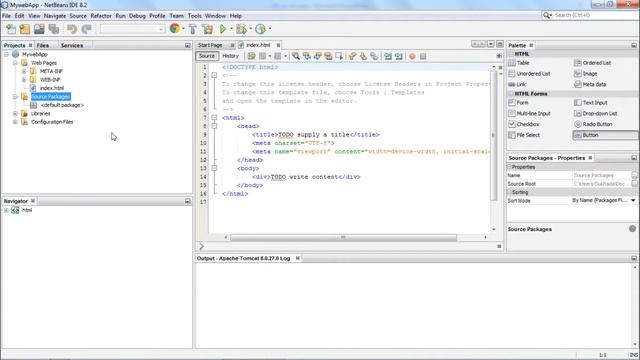The width and height of the screenshot is (640, 360).
Task: Open the Navigate menu
Action: [x=55, y=16]
